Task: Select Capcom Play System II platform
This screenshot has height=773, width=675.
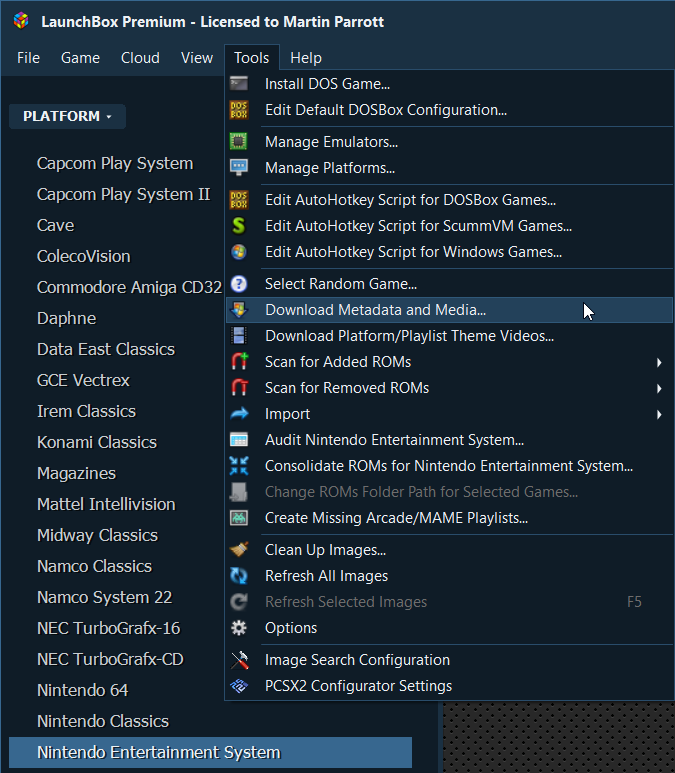Action: (x=123, y=195)
